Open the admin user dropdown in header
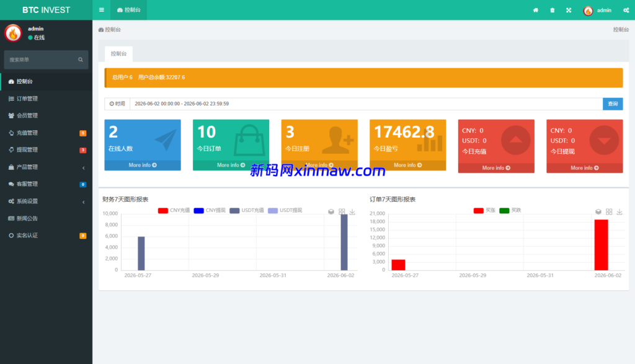This screenshot has height=364, width=635. click(x=597, y=10)
